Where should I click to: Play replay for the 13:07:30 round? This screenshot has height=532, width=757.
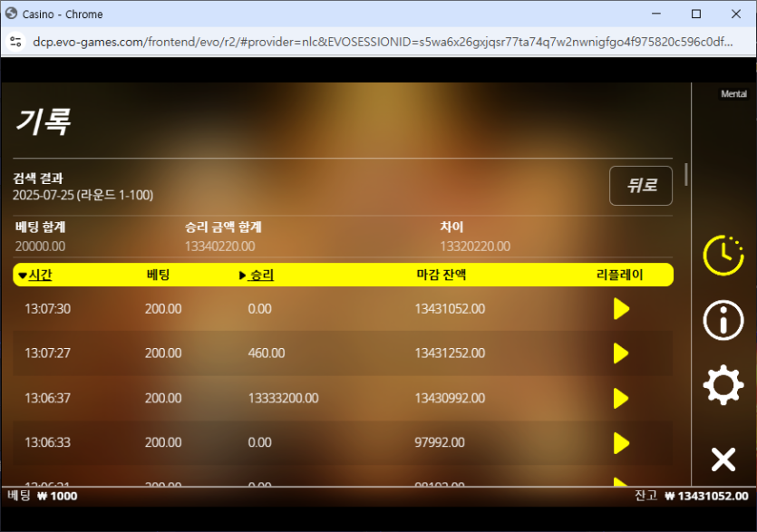coord(621,309)
